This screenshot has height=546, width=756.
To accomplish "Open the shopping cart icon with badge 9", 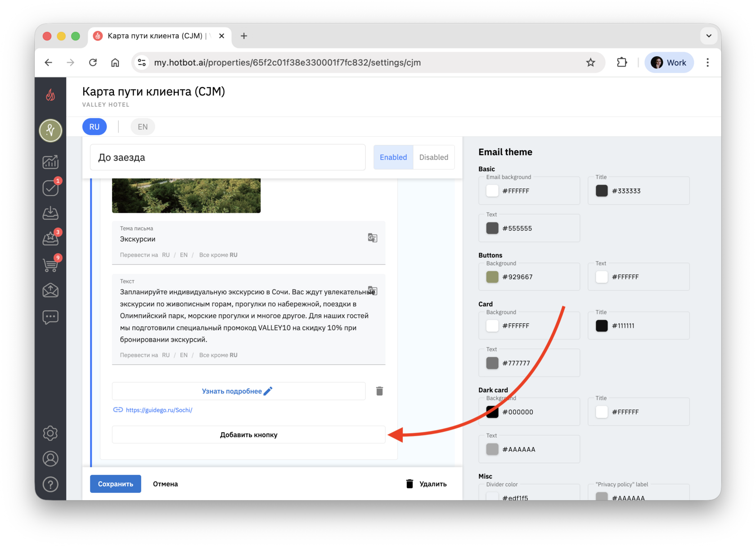I will click(x=50, y=264).
